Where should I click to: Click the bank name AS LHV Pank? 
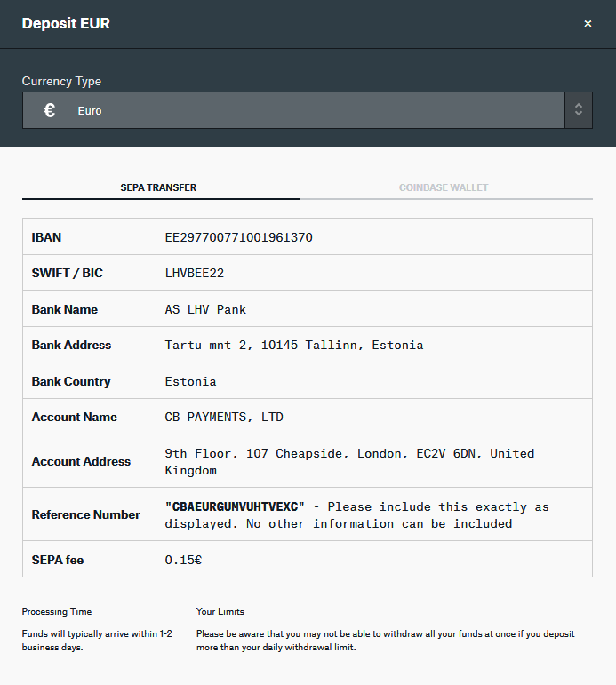tap(205, 309)
